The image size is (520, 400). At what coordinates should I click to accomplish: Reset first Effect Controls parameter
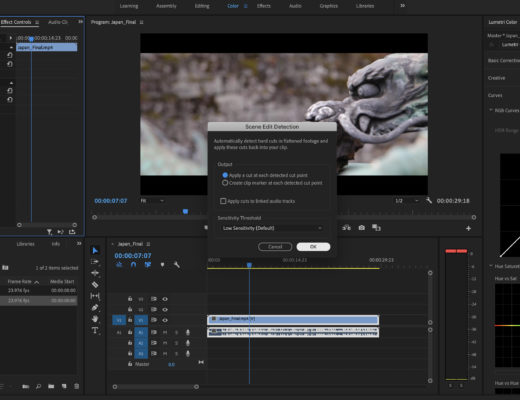[x=10, y=55]
